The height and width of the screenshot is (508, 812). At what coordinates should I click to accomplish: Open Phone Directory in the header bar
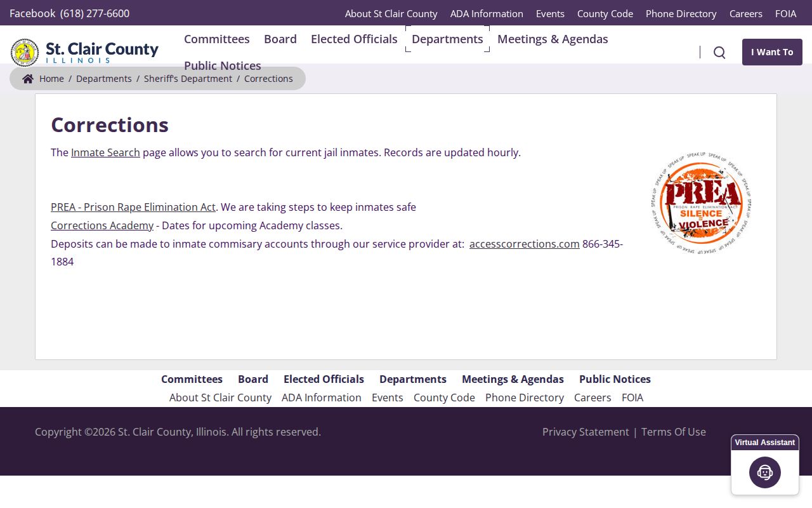[x=681, y=13]
